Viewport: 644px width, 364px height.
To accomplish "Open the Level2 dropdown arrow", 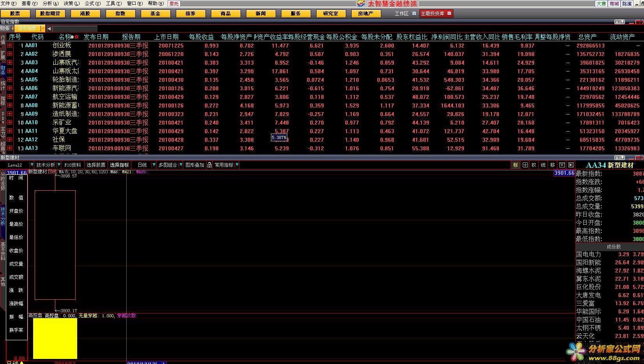I will coord(32,165).
